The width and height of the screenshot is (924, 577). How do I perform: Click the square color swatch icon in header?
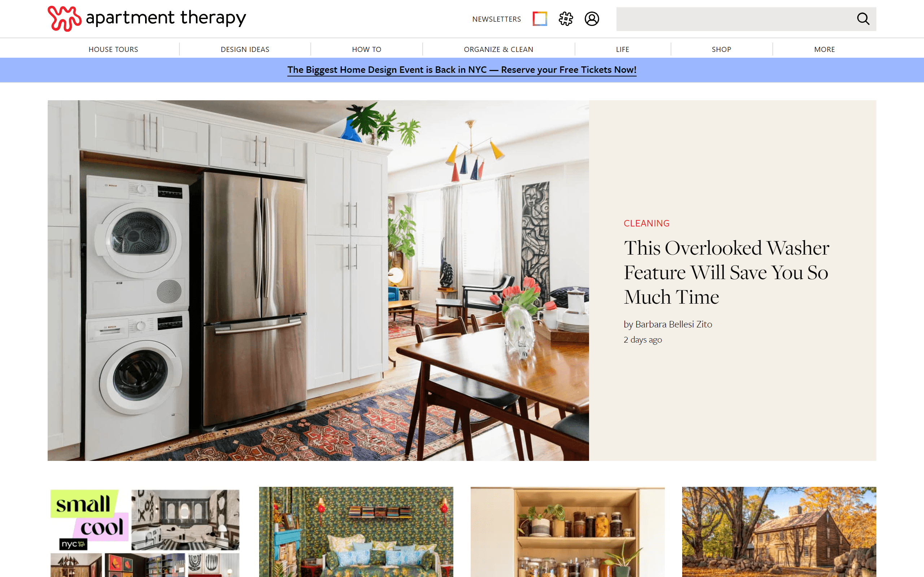[x=540, y=19]
